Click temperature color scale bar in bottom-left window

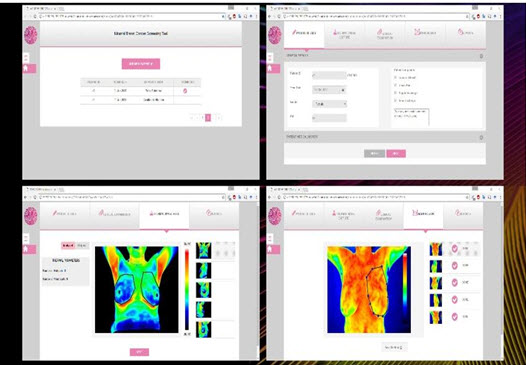click(x=187, y=290)
